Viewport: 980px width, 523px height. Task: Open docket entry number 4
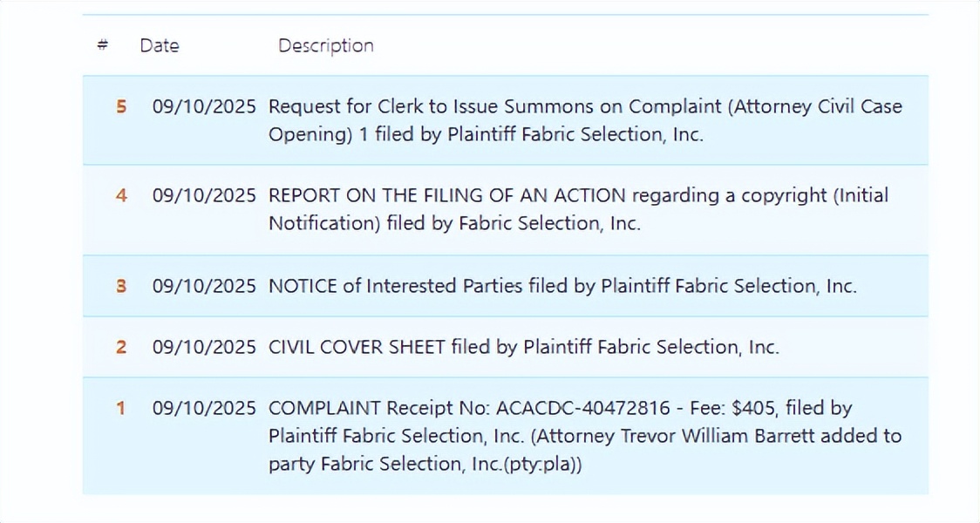click(121, 195)
